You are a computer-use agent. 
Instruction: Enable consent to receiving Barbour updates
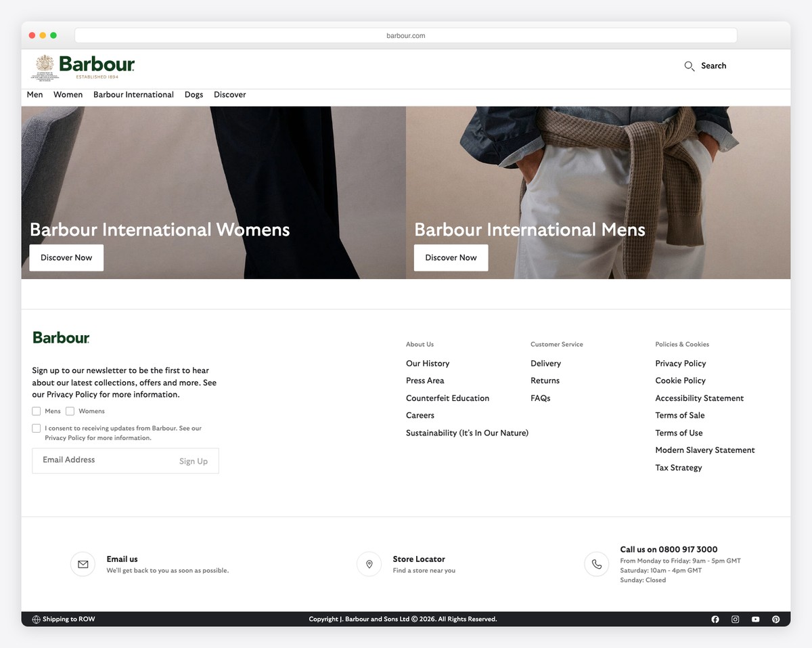(x=36, y=428)
